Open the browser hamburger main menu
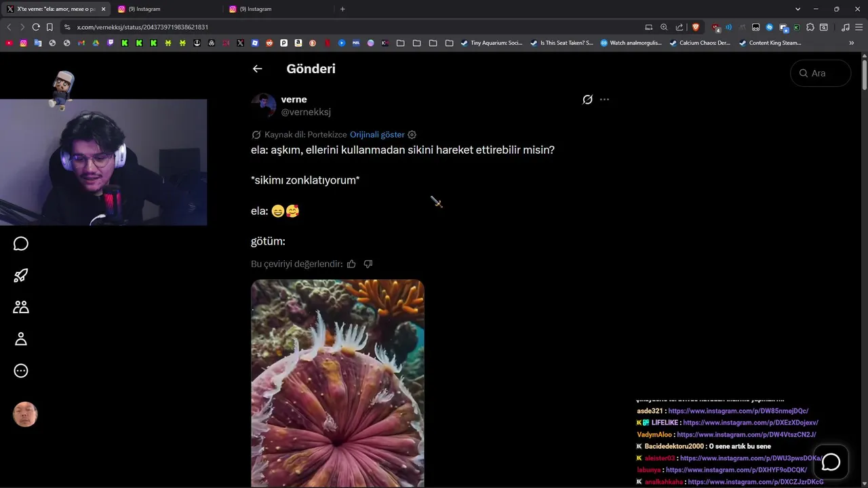The height and width of the screenshot is (488, 868). click(859, 27)
